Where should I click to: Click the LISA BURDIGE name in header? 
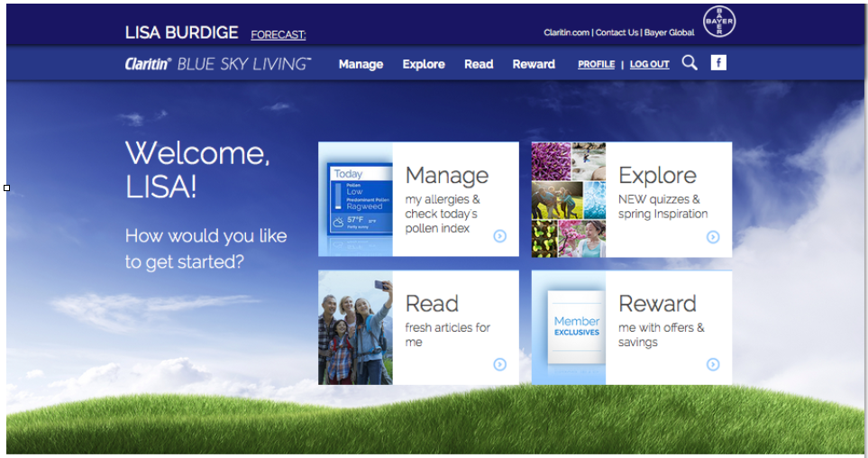(181, 32)
